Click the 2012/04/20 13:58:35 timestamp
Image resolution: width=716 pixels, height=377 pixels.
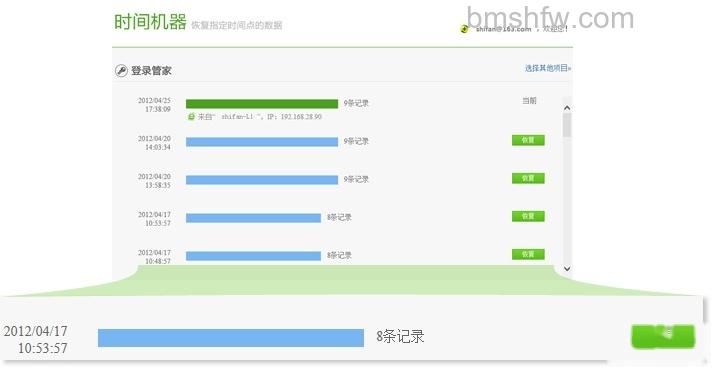point(154,181)
